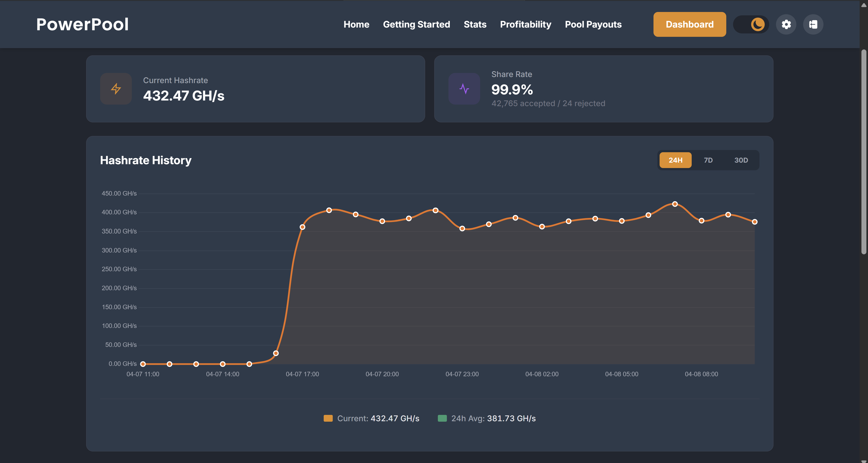
Task: Click the moon icon in theme switch
Action: (757, 24)
